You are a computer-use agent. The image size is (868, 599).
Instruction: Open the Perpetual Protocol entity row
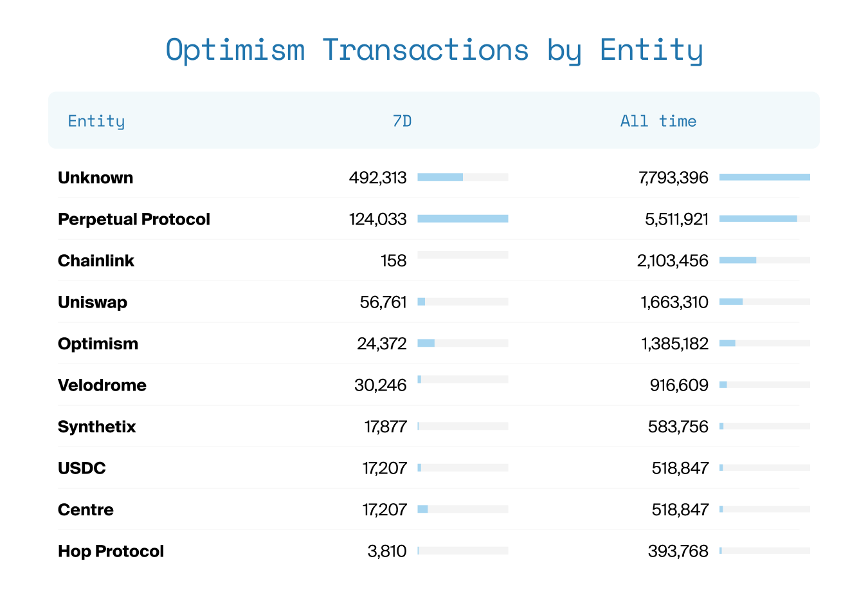point(134,219)
